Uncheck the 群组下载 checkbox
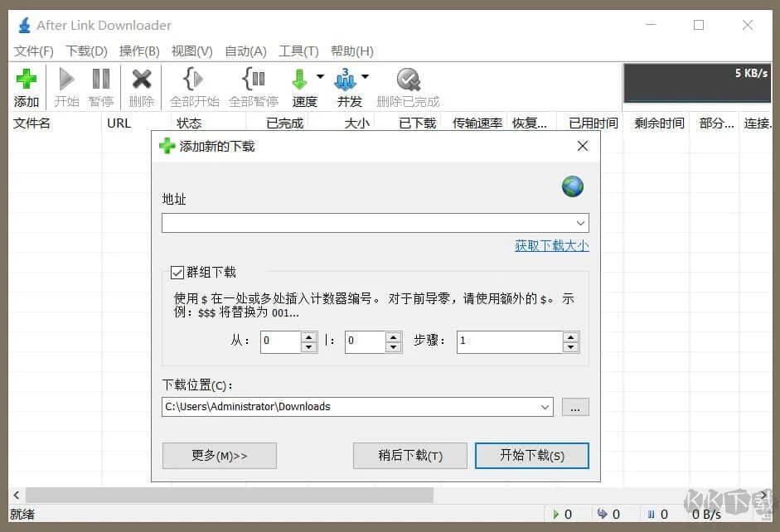Viewport: 780px width, 532px height. [177, 272]
